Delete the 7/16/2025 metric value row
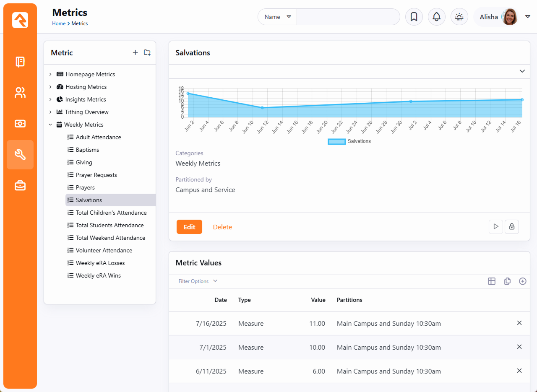537x392 pixels. (x=519, y=323)
